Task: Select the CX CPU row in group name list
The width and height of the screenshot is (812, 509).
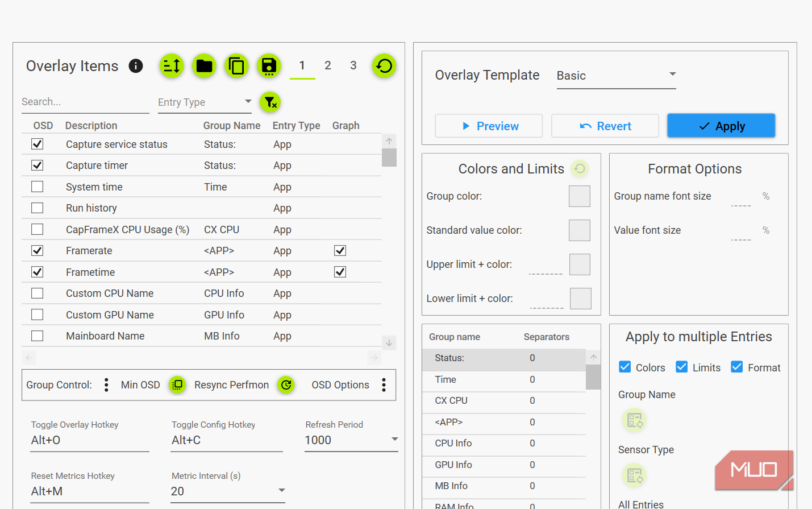Action: [504, 401]
